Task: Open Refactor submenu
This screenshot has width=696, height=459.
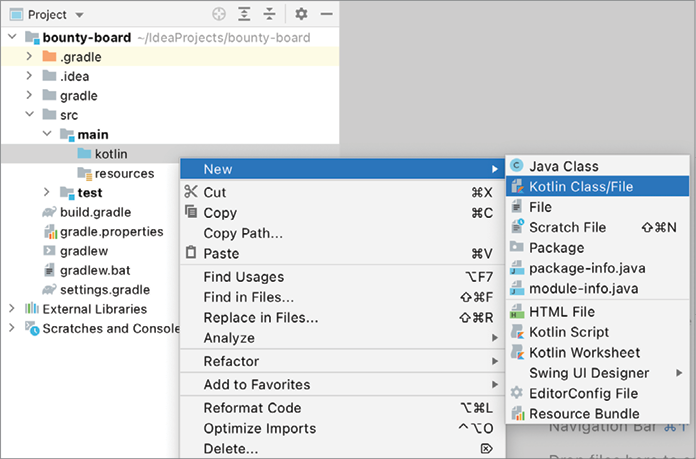Action: [x=231, y=361]
